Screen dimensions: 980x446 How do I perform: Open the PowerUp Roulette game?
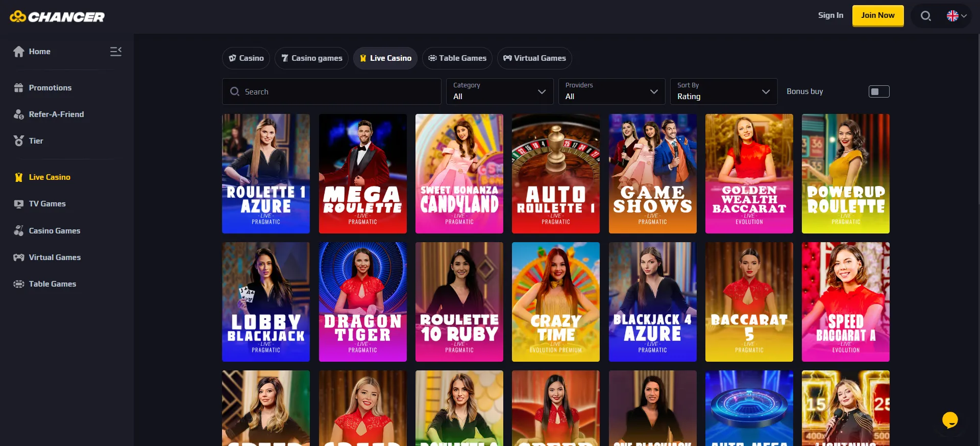(846, 174)
